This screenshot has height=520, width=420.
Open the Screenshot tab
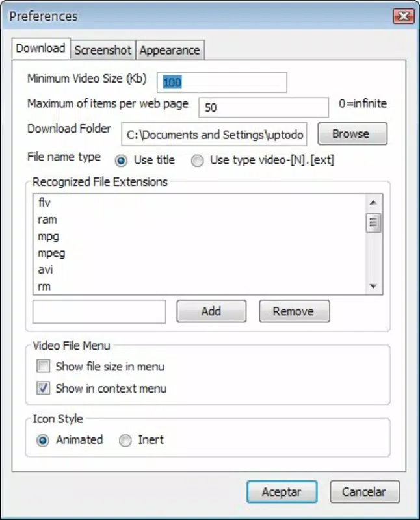click(x=103, y=50)
